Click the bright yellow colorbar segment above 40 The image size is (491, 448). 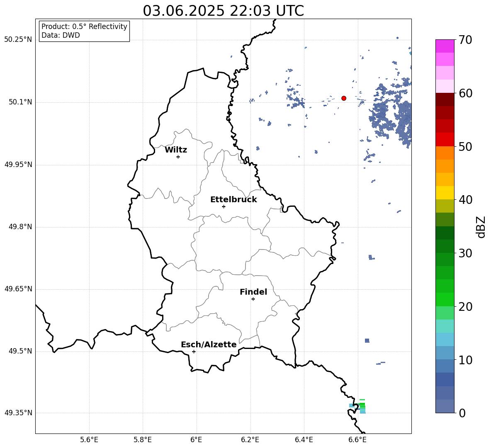tap(445, 193)
